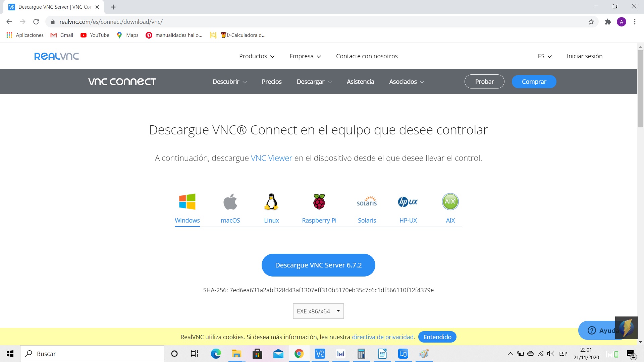Select the Linux penguin icon
Image resolution: width=644 pixels, height=362 pixels.
[271, 201]
